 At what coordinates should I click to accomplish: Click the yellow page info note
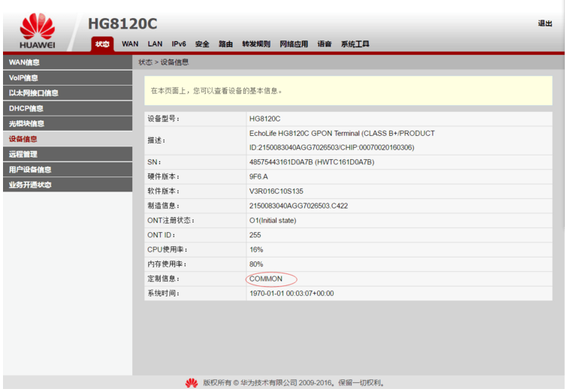(348, 91)
